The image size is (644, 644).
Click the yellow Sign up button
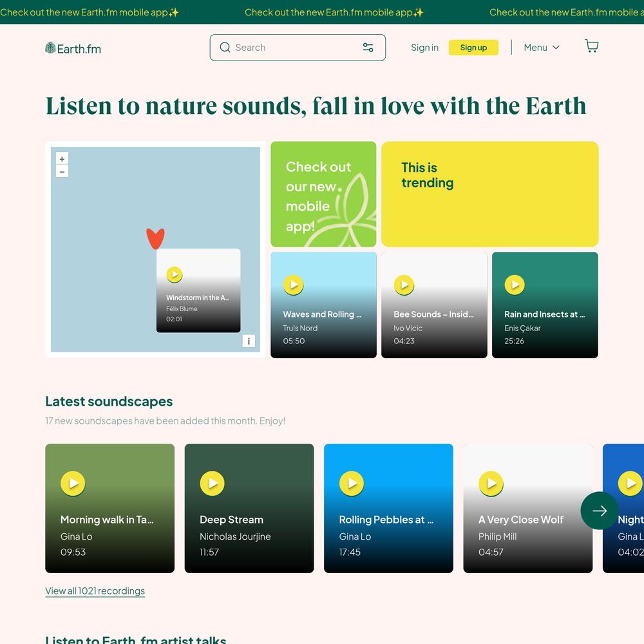pyautogui.click(x=473, y=48)
